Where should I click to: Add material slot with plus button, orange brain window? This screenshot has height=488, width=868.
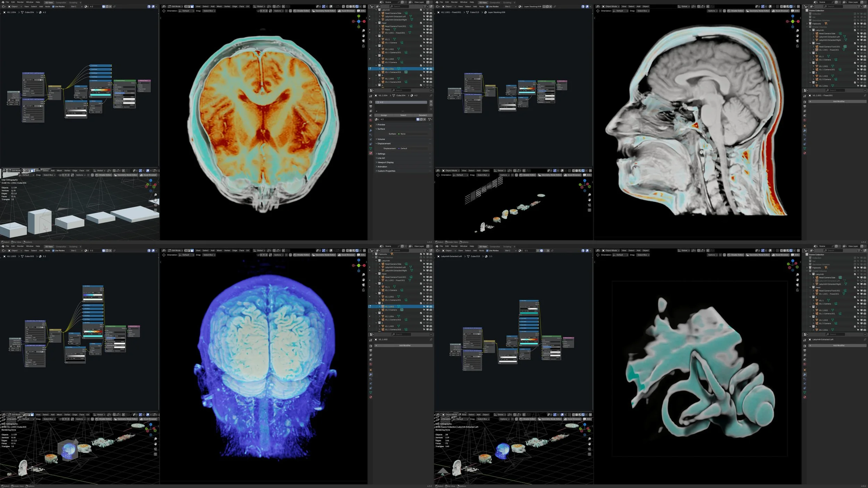click(431, 101)
